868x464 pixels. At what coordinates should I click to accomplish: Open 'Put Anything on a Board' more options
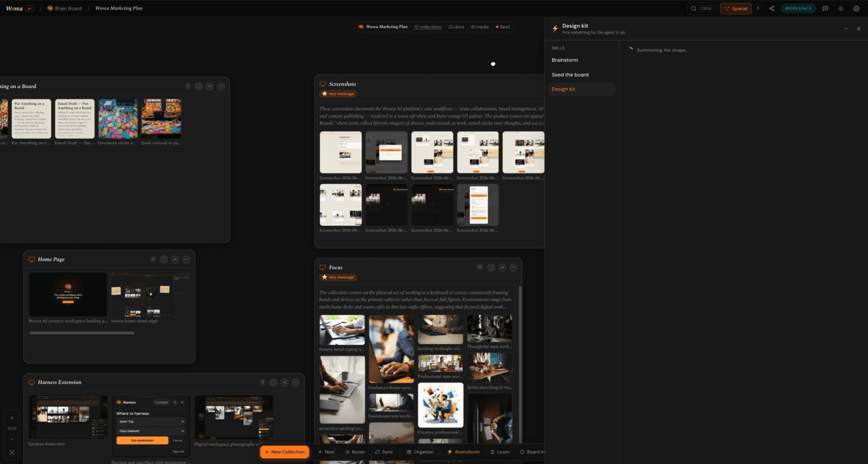221,87
